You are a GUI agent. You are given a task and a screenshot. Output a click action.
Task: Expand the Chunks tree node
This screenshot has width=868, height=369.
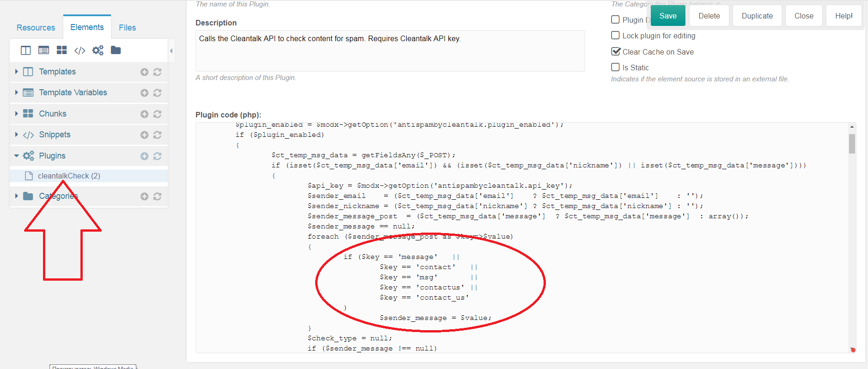tap(17, 113)
